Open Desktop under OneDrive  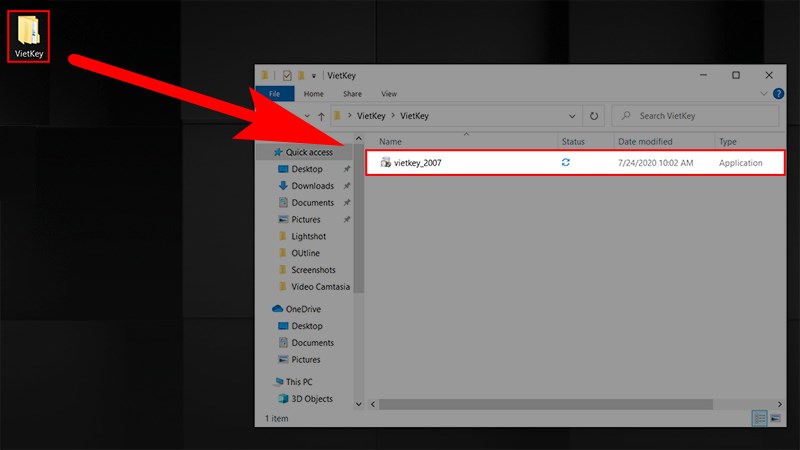[x=307, y=326]
